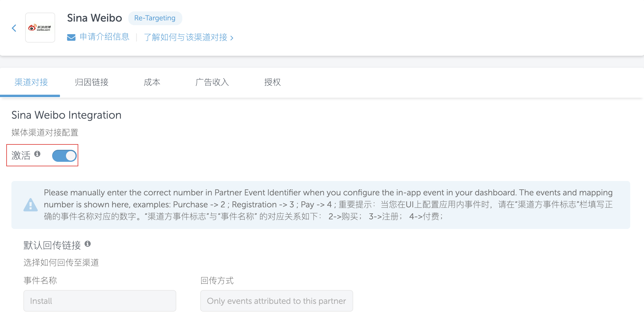644x332 pixels.
Task: Open the 申请介绍信息 link
Action: click(104, 37)
